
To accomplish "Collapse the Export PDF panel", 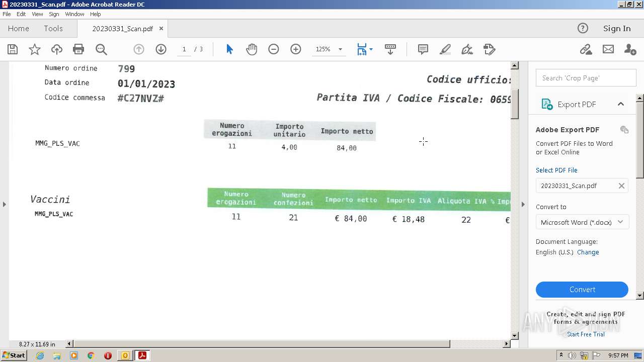I will click(x=621, y=104).
